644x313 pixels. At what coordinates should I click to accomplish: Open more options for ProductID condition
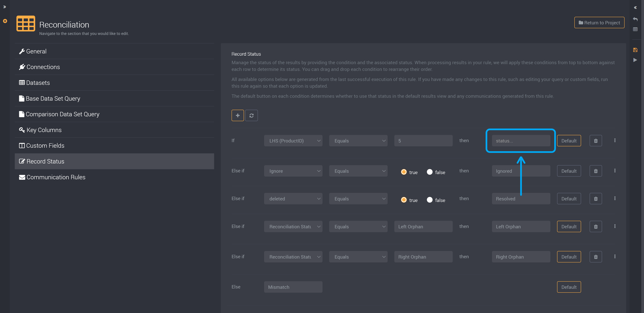pos(615,140)
